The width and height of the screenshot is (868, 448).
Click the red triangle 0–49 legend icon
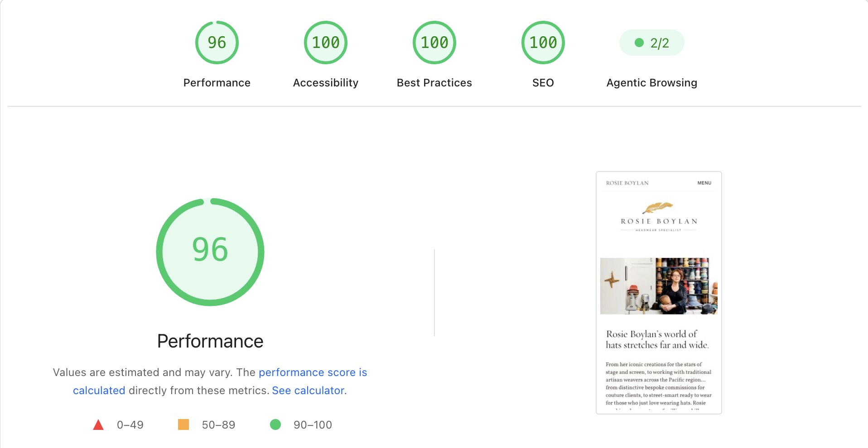click(x=98, y=424)
